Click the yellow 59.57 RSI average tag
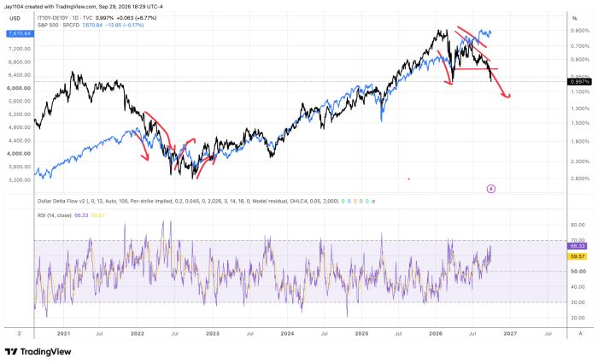The height and width of the screenshot is (364, 598). tap(577, 256)
